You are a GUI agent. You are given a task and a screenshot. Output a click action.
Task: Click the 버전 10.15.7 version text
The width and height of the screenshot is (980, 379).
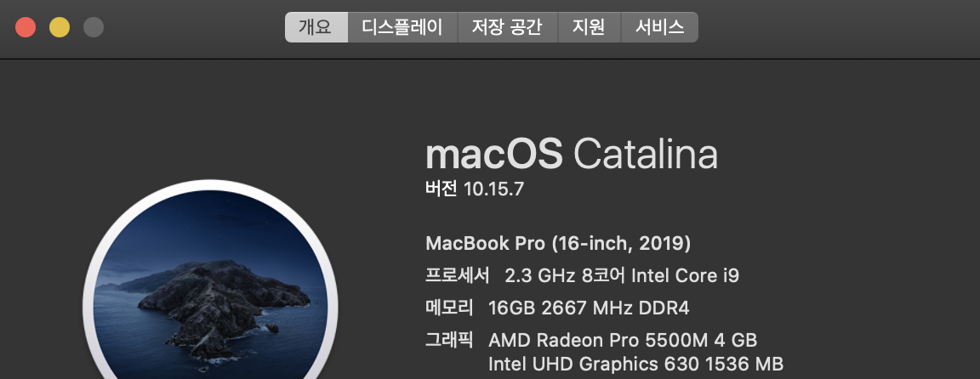tap(475, 189)
